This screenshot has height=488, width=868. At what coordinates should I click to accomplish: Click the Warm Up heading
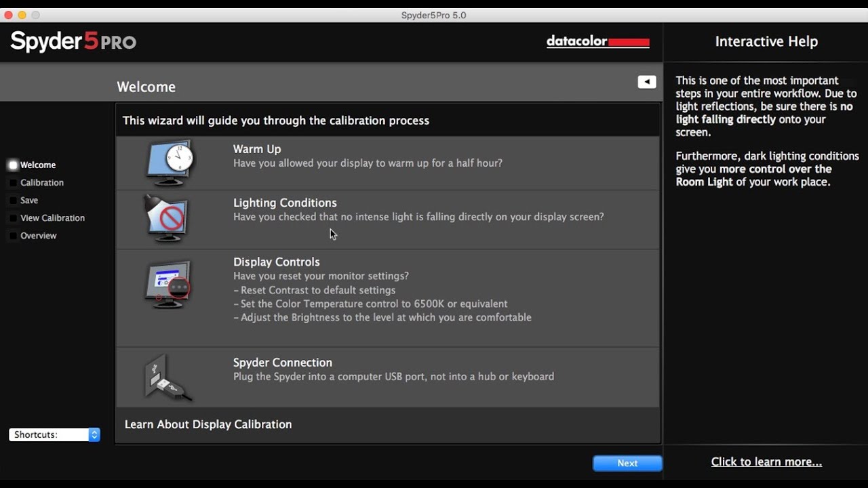(257, 149)
